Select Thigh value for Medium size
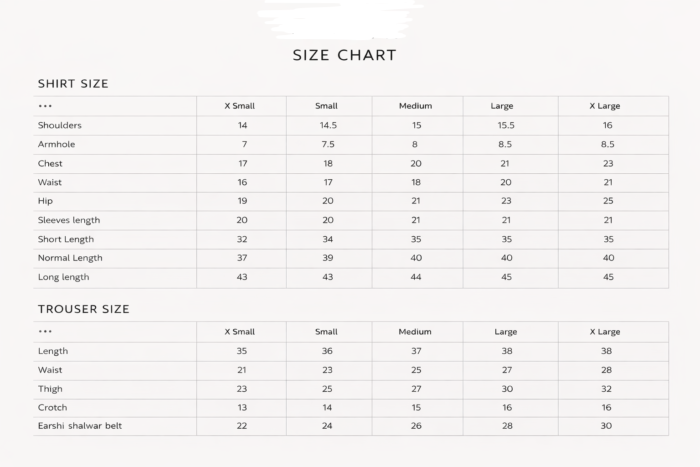 416,389
